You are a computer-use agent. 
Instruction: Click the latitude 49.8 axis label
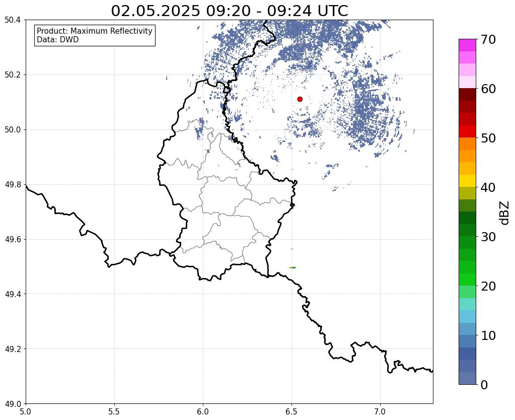coord(13,185)
